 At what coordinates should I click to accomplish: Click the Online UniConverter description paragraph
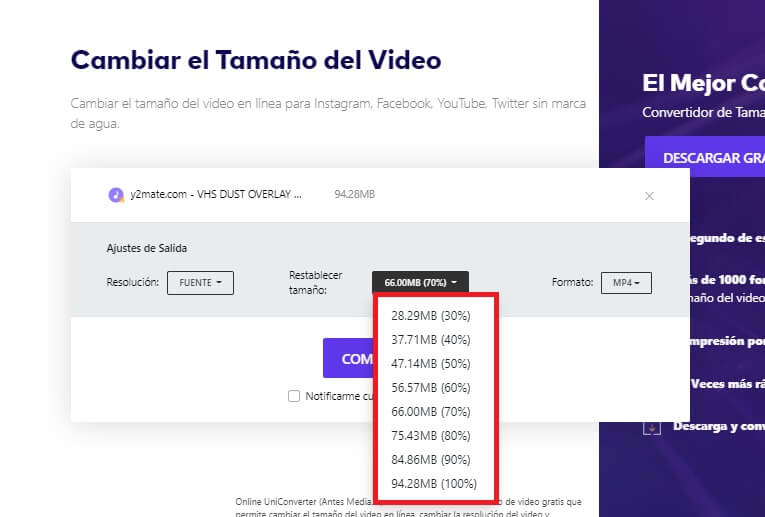click(x=408, y=507)
